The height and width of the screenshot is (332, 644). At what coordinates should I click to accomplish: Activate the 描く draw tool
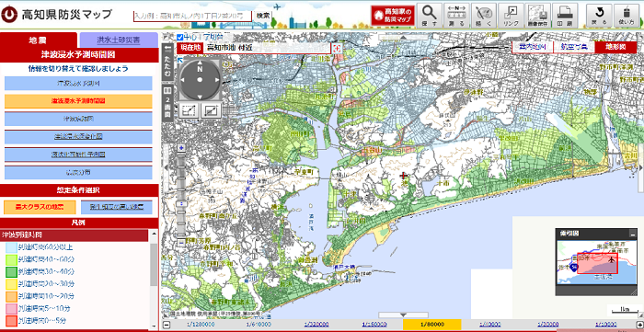[x=484, y=16]
